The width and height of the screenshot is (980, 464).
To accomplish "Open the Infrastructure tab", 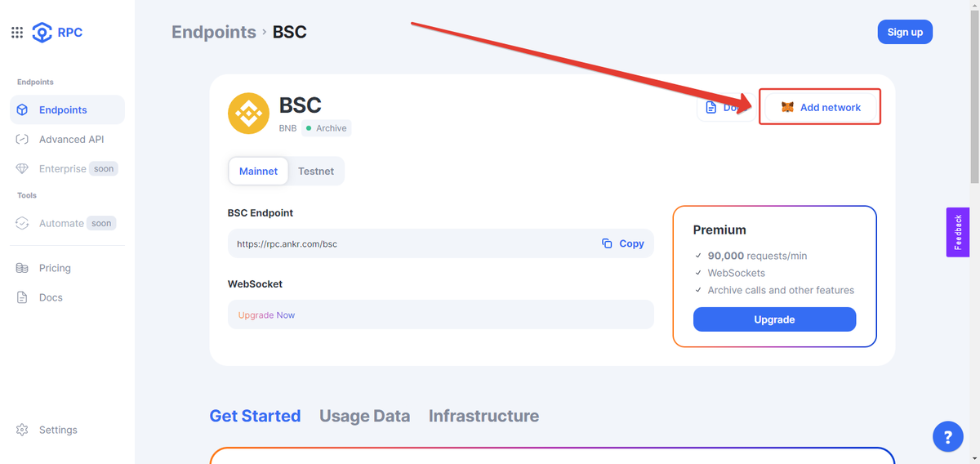I will [x=483, y=416].
